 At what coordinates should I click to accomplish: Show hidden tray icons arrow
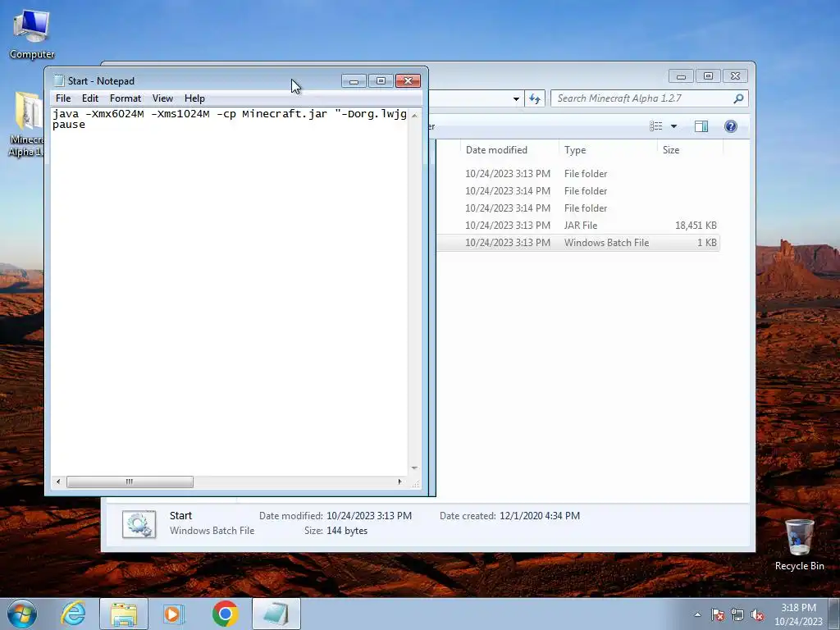pos(697,614)
